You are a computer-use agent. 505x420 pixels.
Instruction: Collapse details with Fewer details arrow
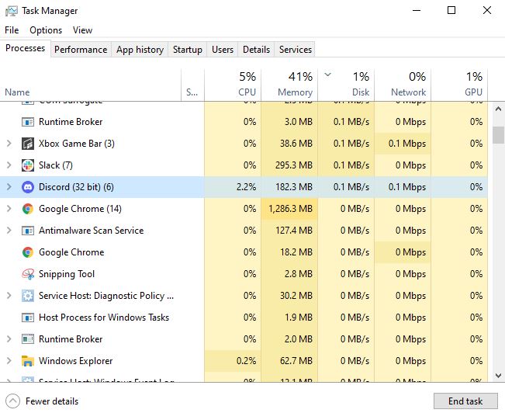coord(12,401)
